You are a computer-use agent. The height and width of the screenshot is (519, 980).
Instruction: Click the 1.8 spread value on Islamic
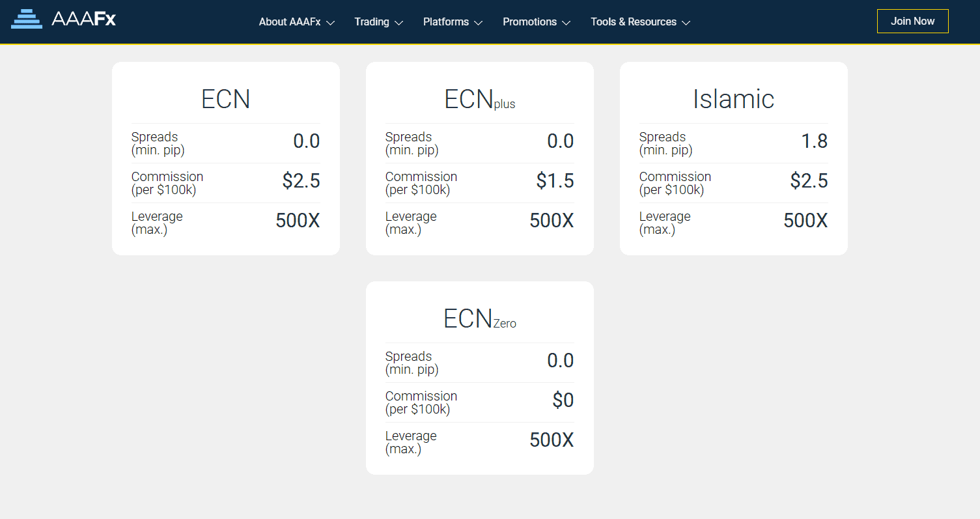[x=814, y=141]
